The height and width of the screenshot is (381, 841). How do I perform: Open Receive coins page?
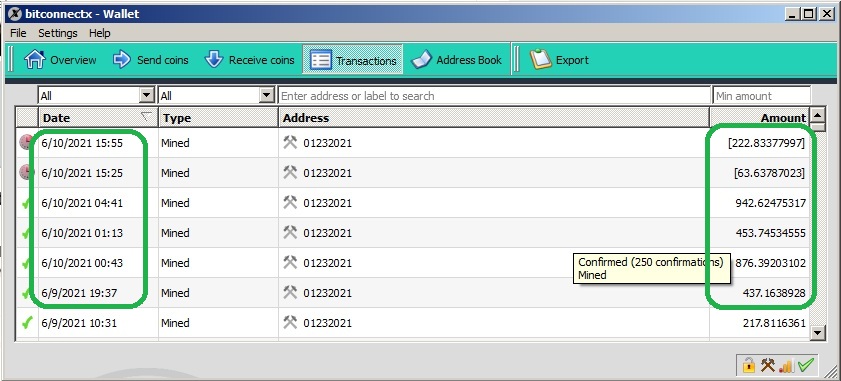point(249,60)
